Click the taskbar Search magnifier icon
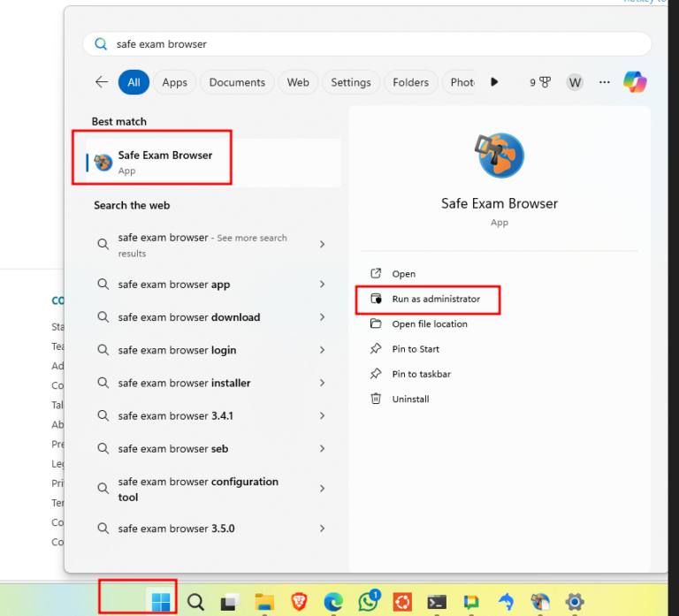The height and width of the screenshot is (616, 679). coord(195,601)
